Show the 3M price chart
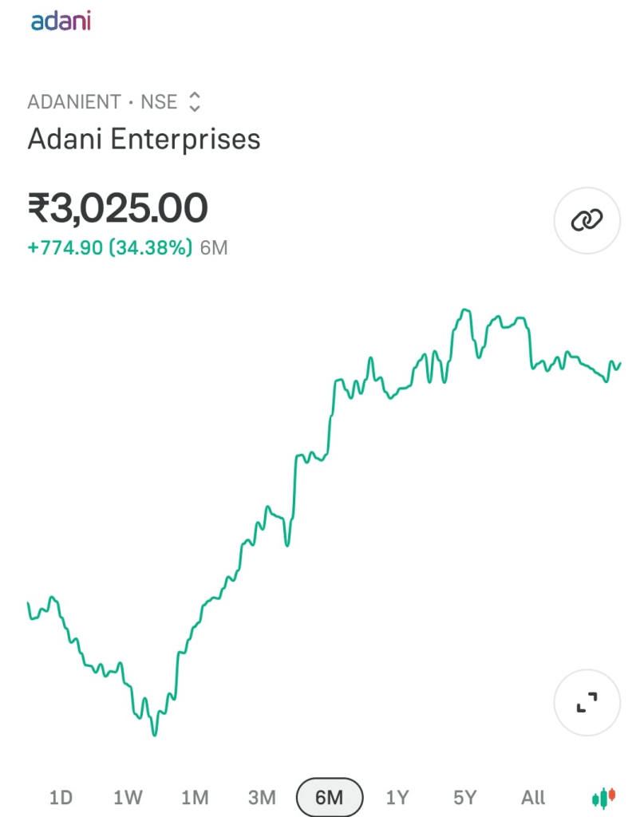This screenshot has height=817, width=644. [262, 797]
